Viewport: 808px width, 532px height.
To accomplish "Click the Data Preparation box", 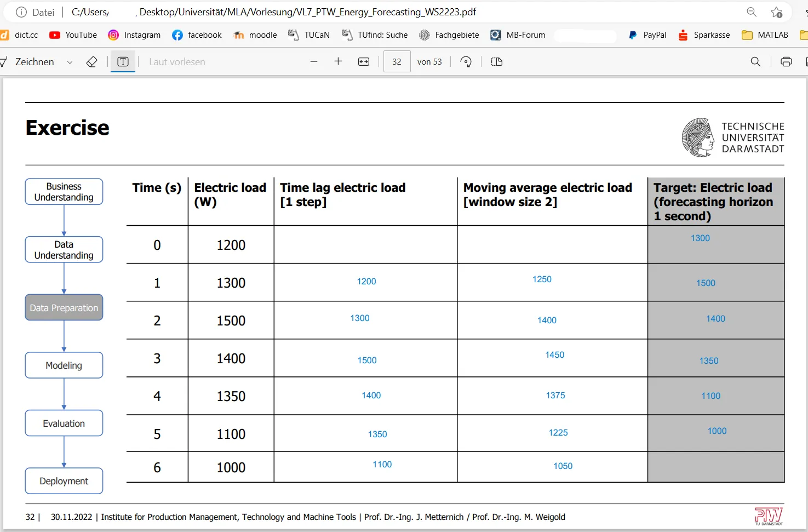I will point(64,308).
